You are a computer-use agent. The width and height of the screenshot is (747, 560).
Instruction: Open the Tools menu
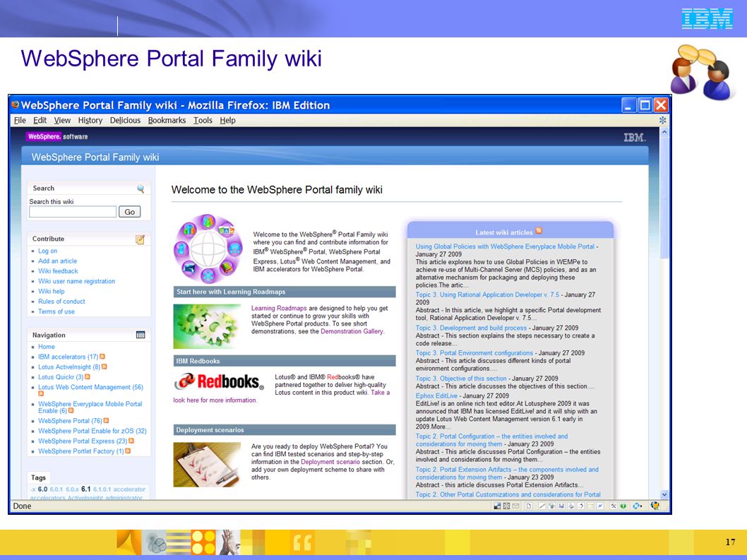(203, 120)
